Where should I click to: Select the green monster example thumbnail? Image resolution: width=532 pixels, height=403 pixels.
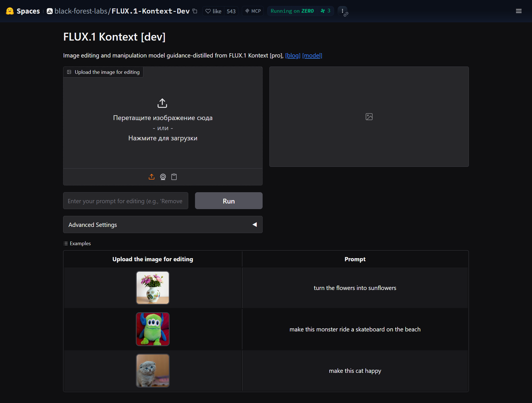pyautogui.click(x=153, y=329)
